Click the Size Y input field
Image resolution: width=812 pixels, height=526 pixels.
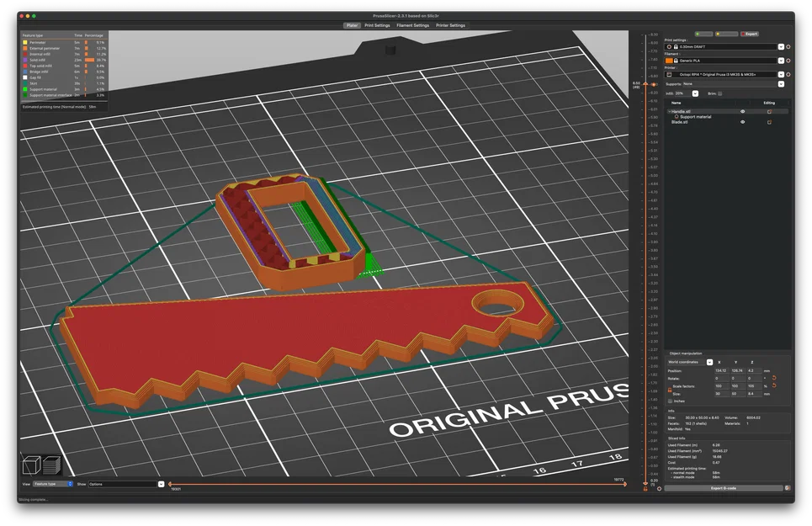click(x=737, y=394)
